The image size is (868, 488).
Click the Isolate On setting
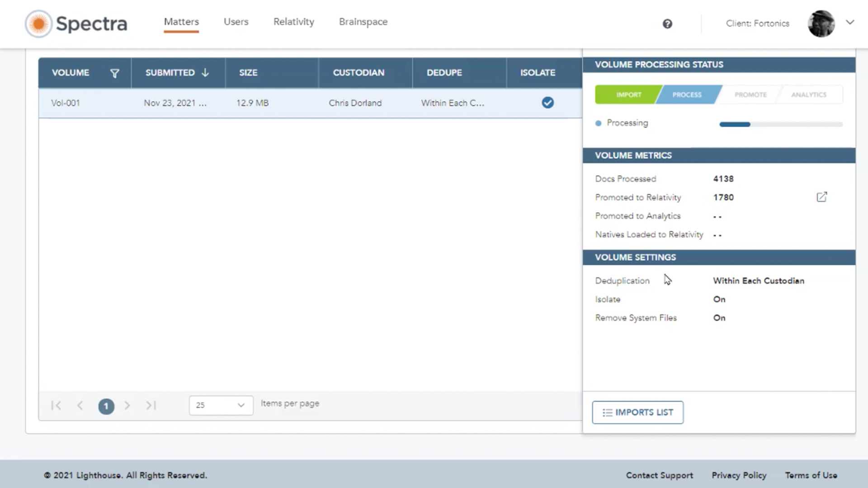pos(719,299)
